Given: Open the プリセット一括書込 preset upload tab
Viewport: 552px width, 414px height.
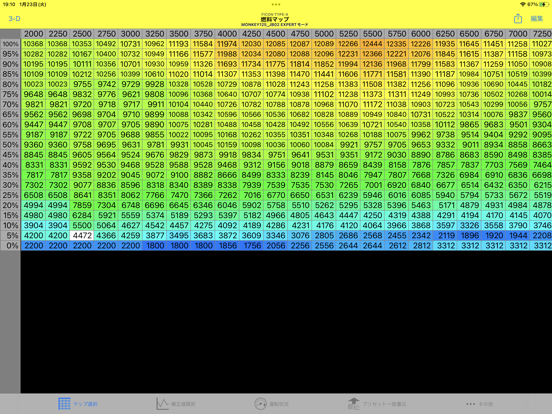Looking at the screenshot, I should tap(377, 404).
